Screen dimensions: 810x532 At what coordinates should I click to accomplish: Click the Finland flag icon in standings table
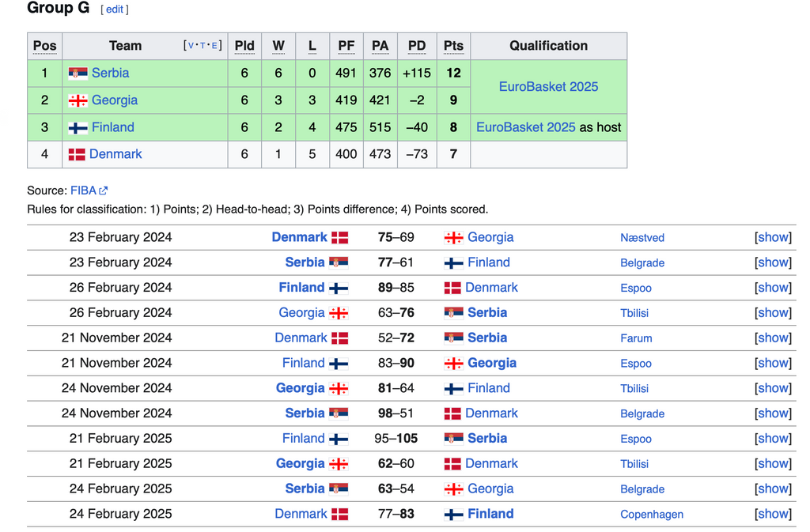tap(78, 127)
